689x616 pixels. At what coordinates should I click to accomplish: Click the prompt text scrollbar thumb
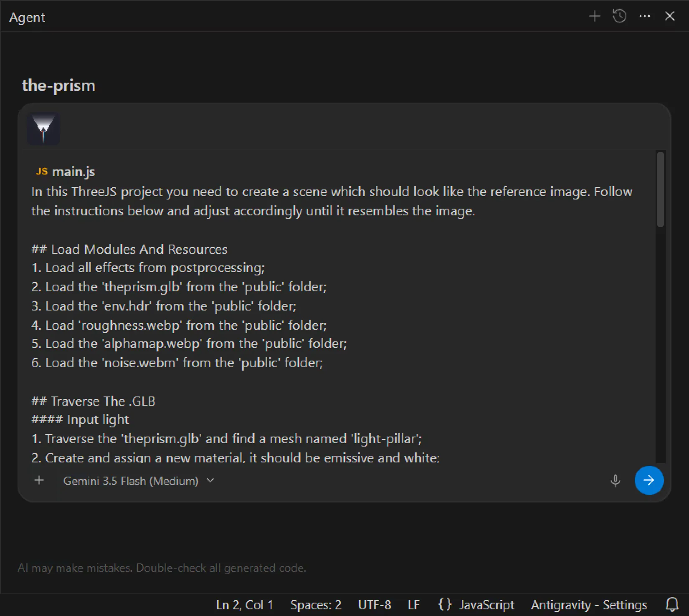(x=660, y=189)
